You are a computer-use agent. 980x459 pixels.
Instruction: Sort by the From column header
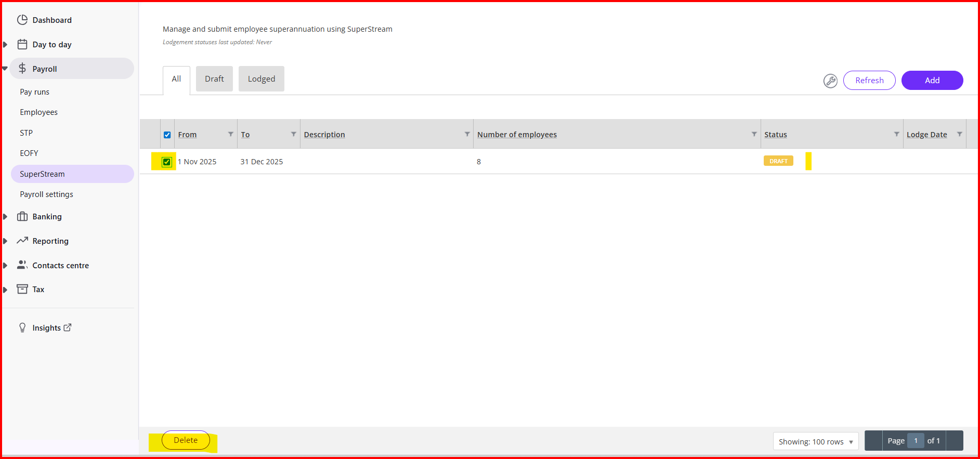coord(187,135)
